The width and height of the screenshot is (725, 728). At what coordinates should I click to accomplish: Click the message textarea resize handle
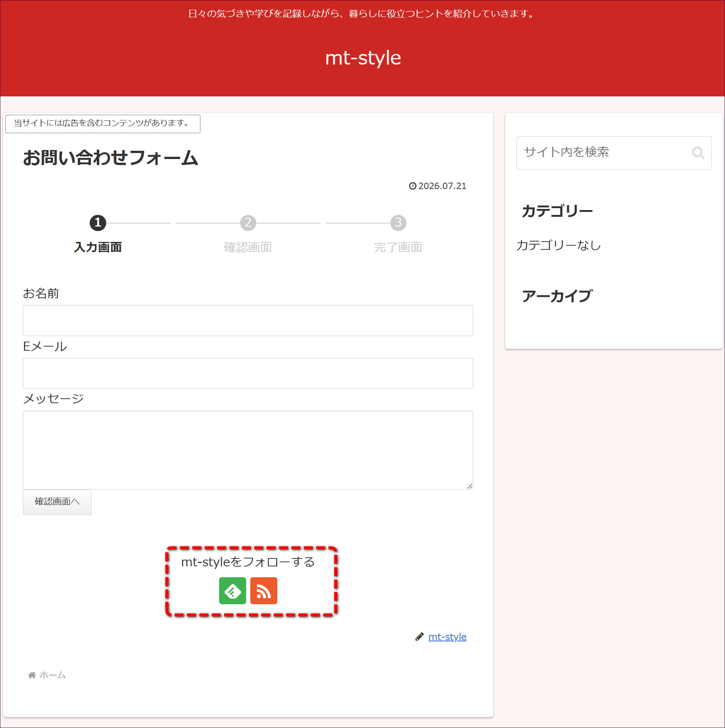[469, 486]
